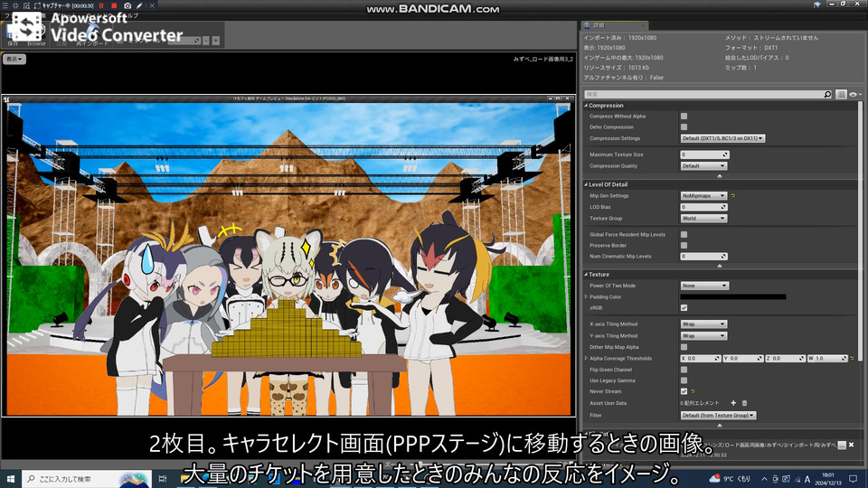Click the Num Cinematic Mip Levels field
This screenshot has height=488, width=868.
pos(703,256)
